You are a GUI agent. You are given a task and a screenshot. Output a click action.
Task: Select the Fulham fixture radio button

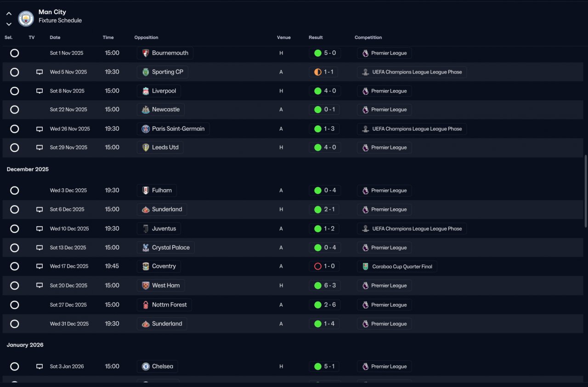click(x=15, y=191)
